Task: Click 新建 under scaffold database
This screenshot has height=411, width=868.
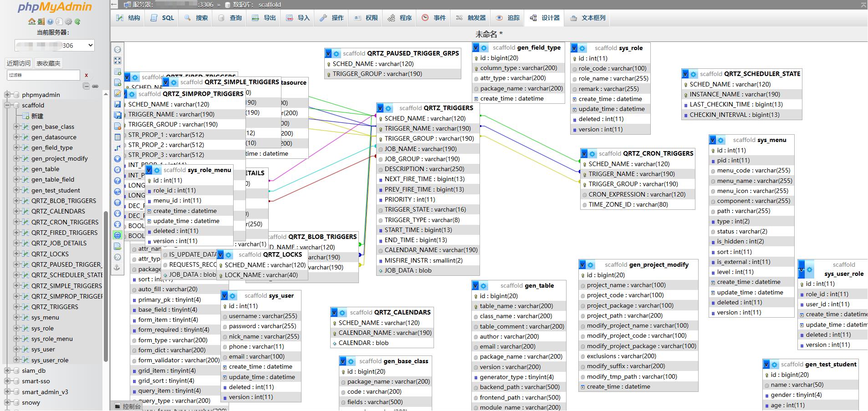Action: [37, 116]
